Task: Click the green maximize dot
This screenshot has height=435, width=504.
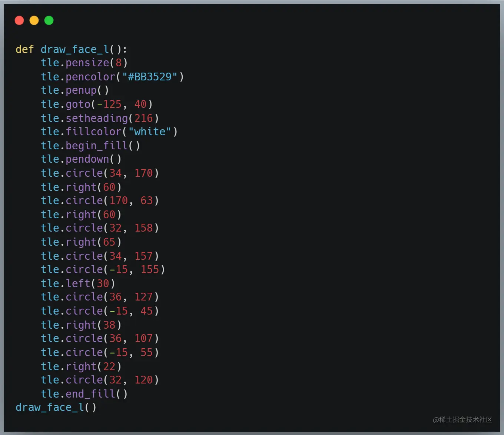Action: [x=49, y=20]
